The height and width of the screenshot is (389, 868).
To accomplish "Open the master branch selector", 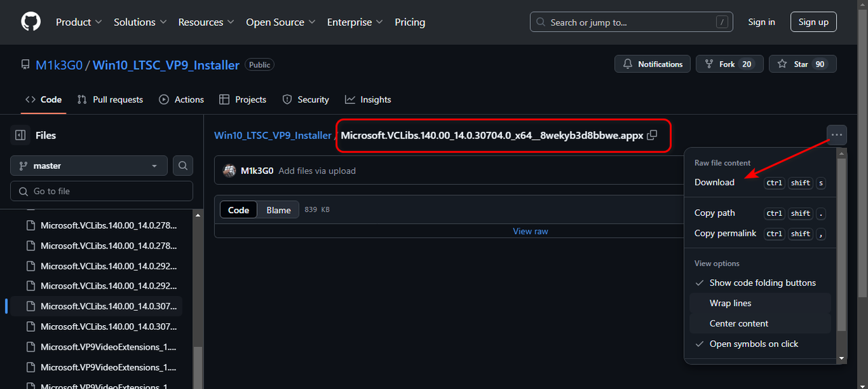I will [x=89, y=166].
